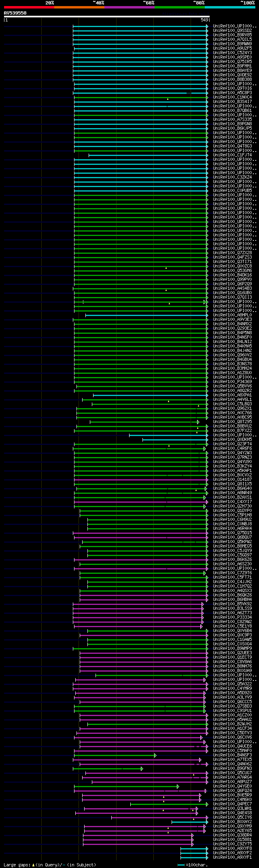Click the cyan ~100% identity legend segment
This screenshot has width=259, height=868.
pyautogui.click(x=230, y=7)
